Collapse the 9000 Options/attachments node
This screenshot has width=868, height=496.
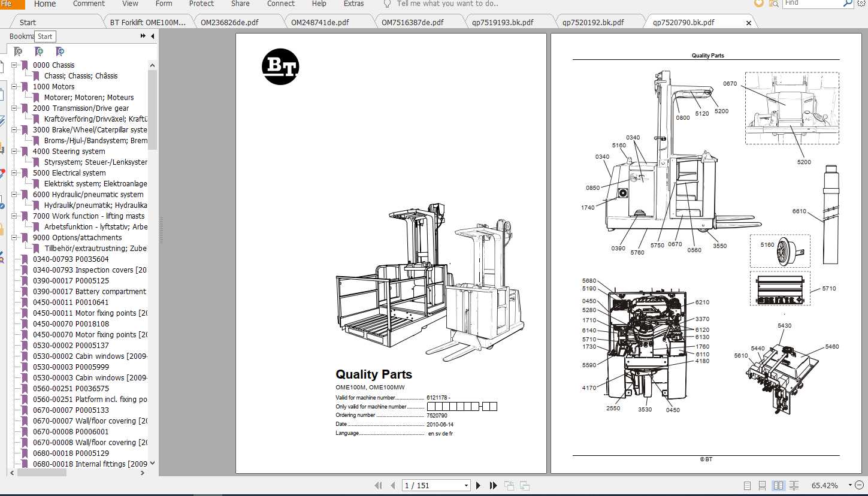[x=14, y=237]
